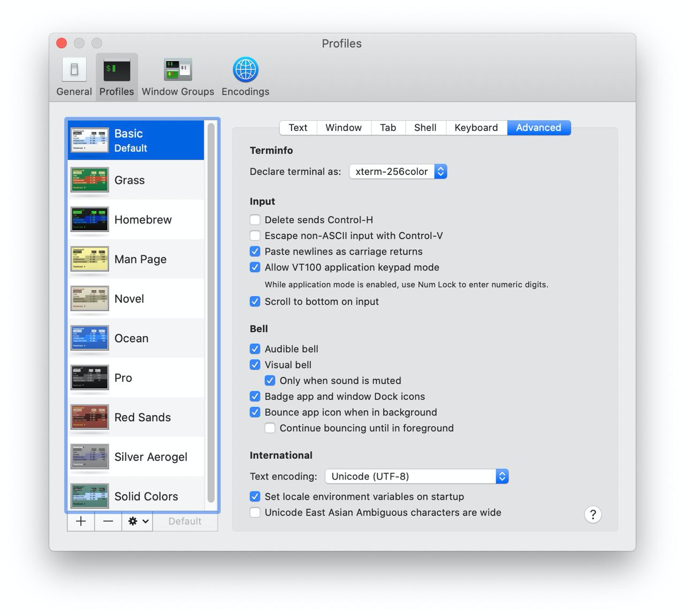The width and height of the screenshot is (685, 616).
Task: Toggle Scroll to bottom on input
Action: coord(255,302)
